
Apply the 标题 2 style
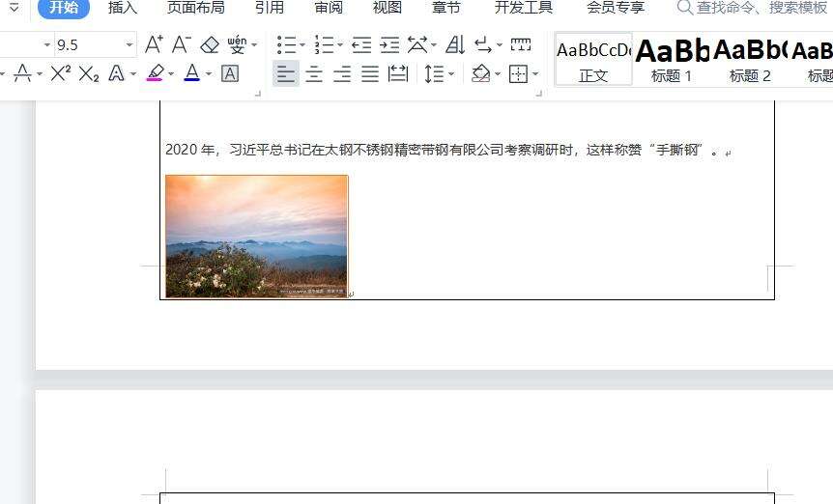(x=750, y=60)
